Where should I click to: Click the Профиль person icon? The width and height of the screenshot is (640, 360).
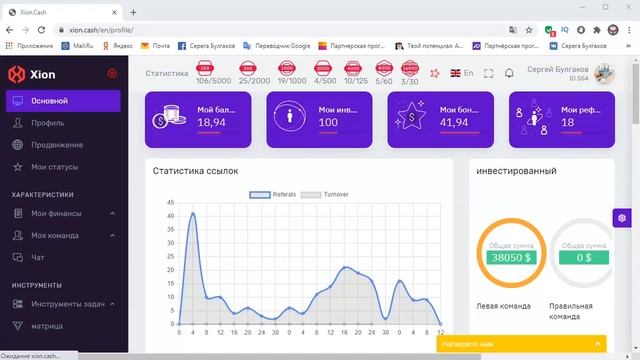click(18, 123)
